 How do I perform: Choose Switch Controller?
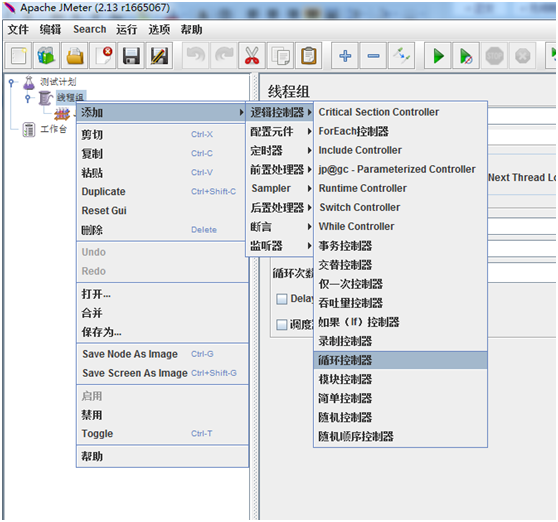400,208
